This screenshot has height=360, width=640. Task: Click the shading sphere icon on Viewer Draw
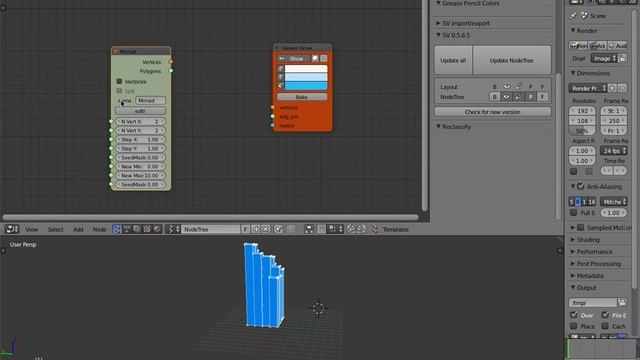point(315,59)
